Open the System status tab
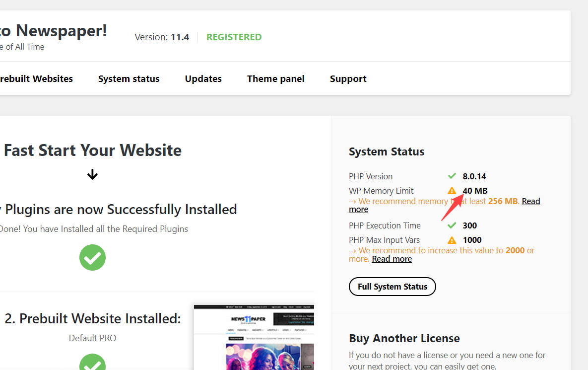This screenshot has width=588, height=370. [x=129, y=79]
